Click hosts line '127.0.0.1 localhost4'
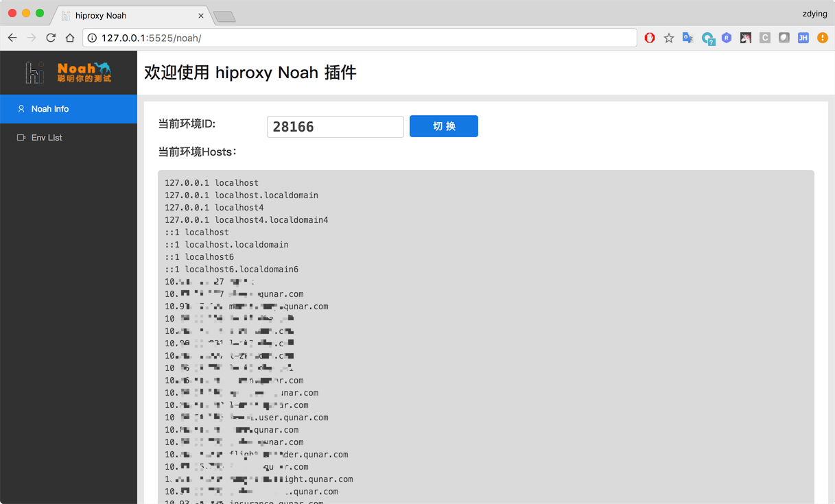This screenshot has width=835, height=504. pos(214,208)
